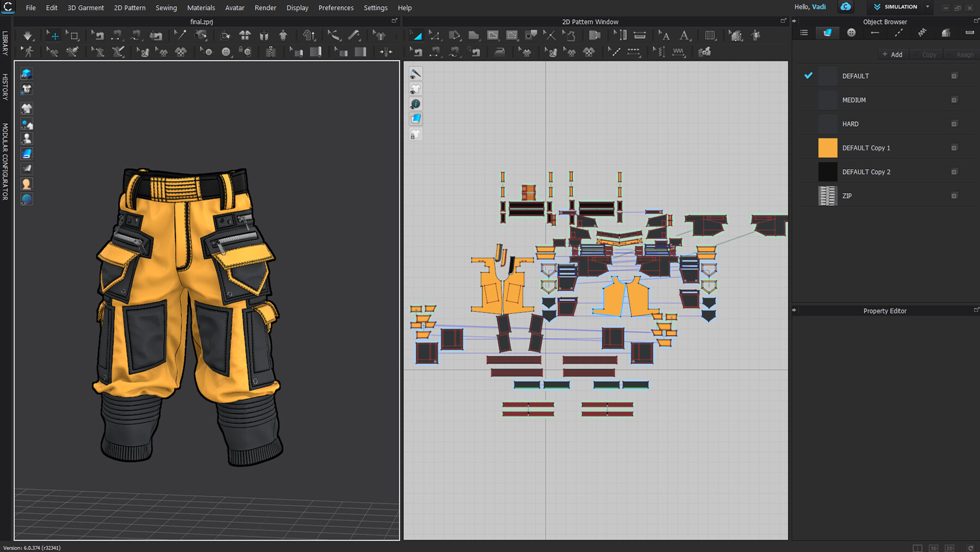
Task: Open the CLO cloud connect icon
Action: pos(846,7)
